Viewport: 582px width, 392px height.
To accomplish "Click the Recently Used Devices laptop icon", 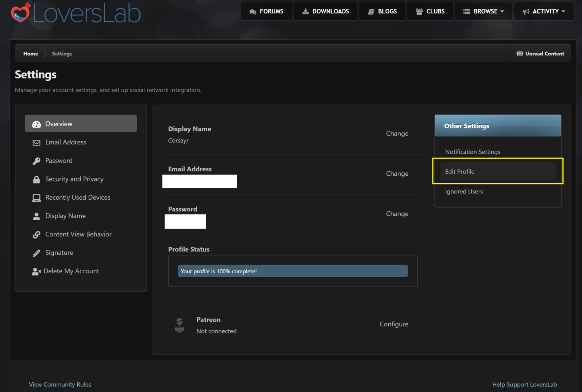I will click(37, 198).
